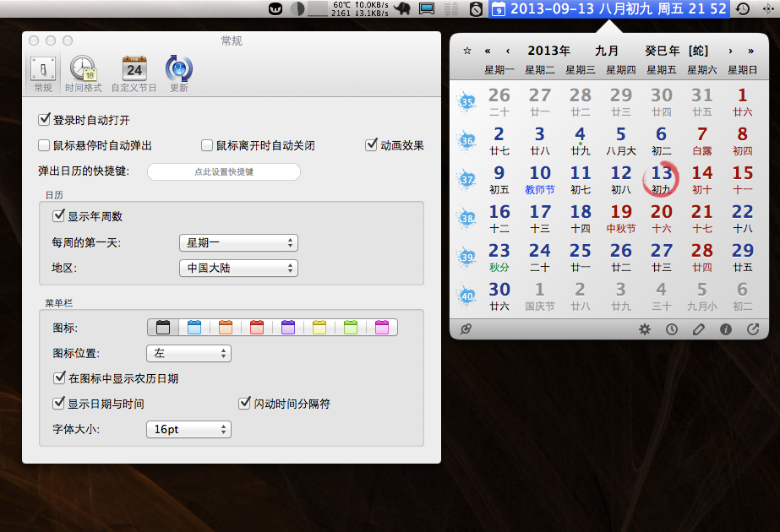Click the share arrow icon in the calendar footer
The image size is (780, 532).
[x=753, y=329]
